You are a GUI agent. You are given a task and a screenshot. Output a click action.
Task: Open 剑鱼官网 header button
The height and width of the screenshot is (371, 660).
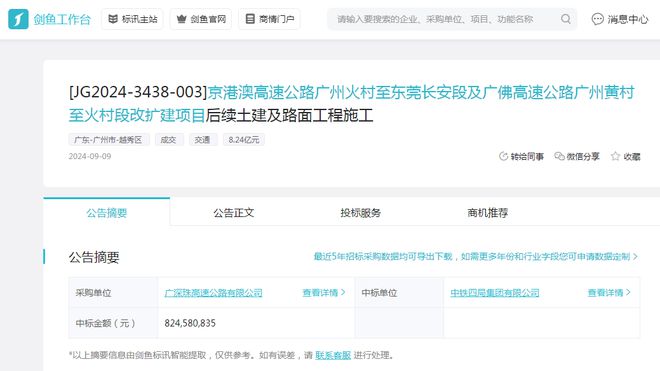point(201,19)
